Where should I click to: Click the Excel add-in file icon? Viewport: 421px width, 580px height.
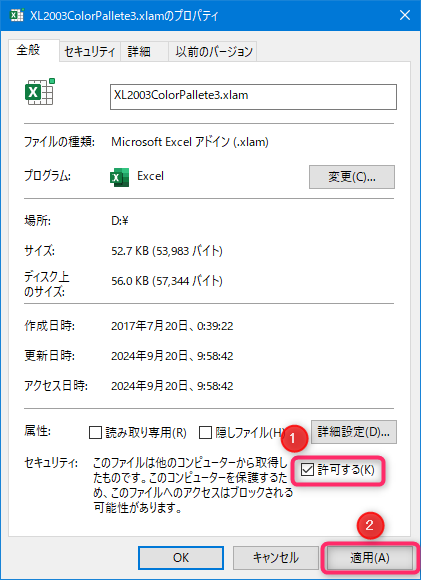(x=40, y=91)
